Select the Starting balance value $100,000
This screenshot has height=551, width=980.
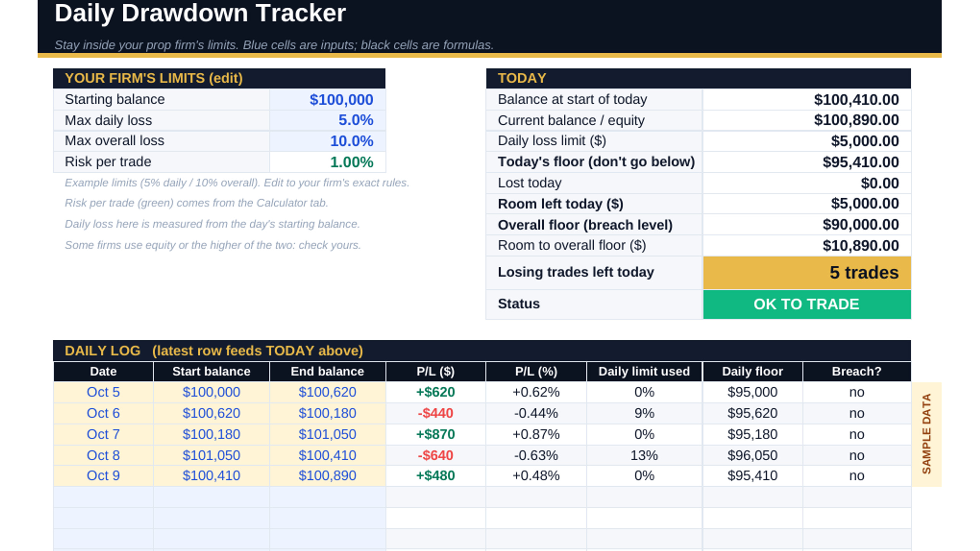coord(327,99)
